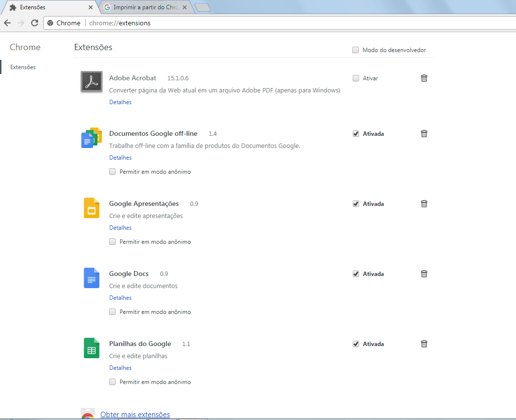Uncheck Ativada for Planilhas do Google
Screen dimensions: 516x420
click(356, 344)
